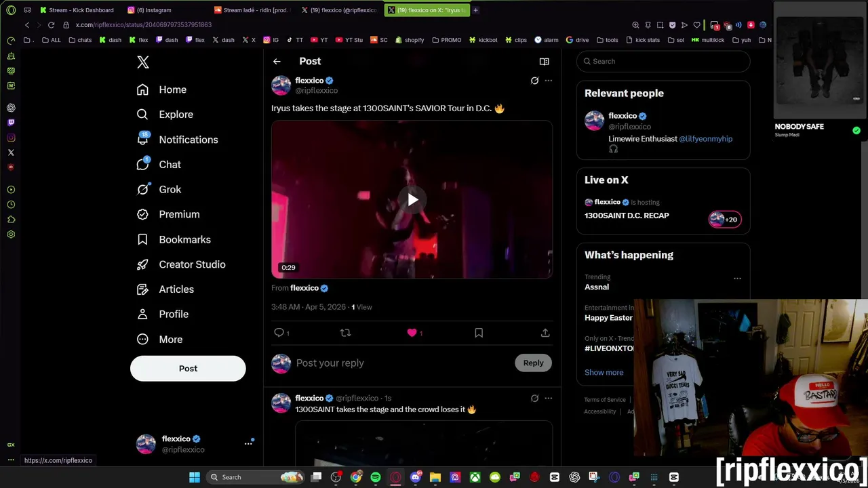Open reader view icon in Post header
The width and height of the screenshot is (868, 488).
pos(544,62)
